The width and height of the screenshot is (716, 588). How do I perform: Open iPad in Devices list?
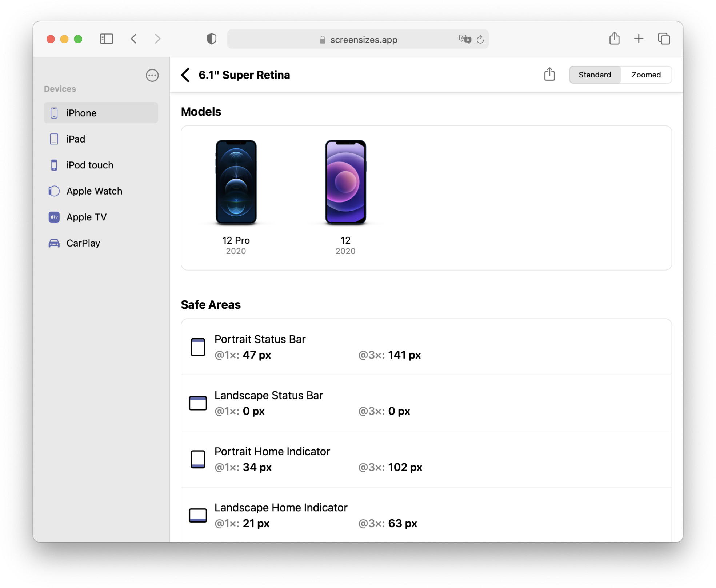[x=101, y=139]
